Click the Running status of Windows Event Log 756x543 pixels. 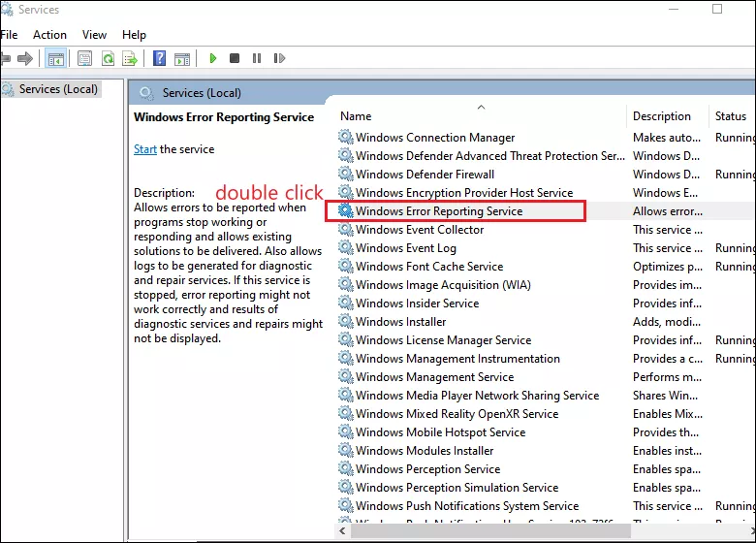735,248
